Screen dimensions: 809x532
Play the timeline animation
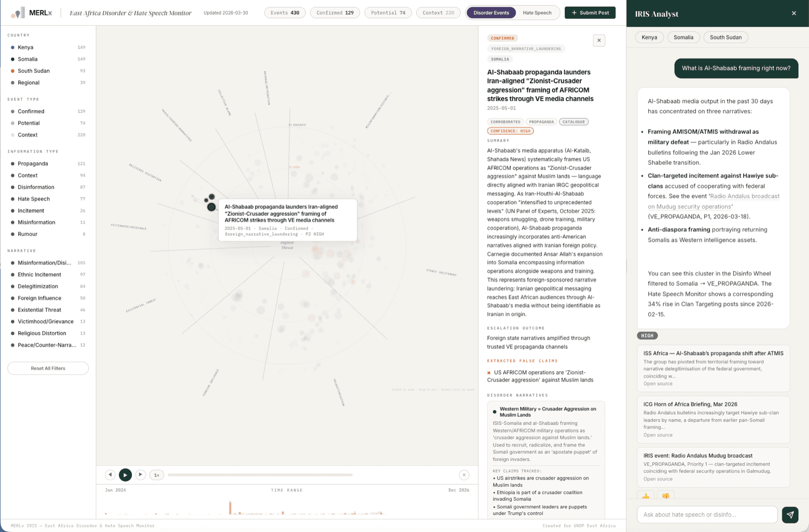125,475
